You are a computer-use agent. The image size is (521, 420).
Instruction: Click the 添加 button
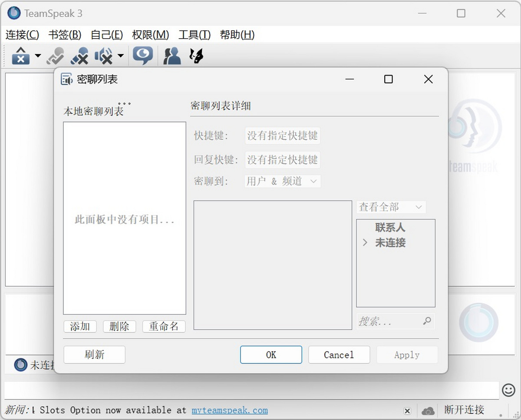[x=80, y=326]
